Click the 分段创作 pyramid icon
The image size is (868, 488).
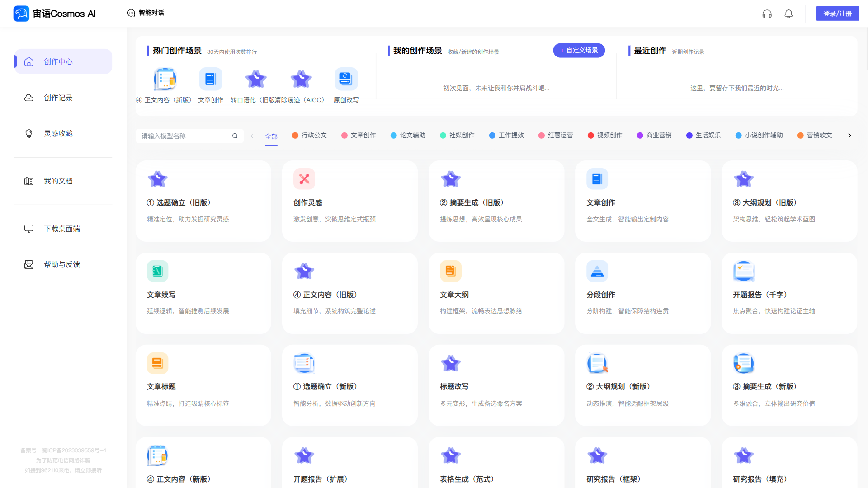pos(597,271)
